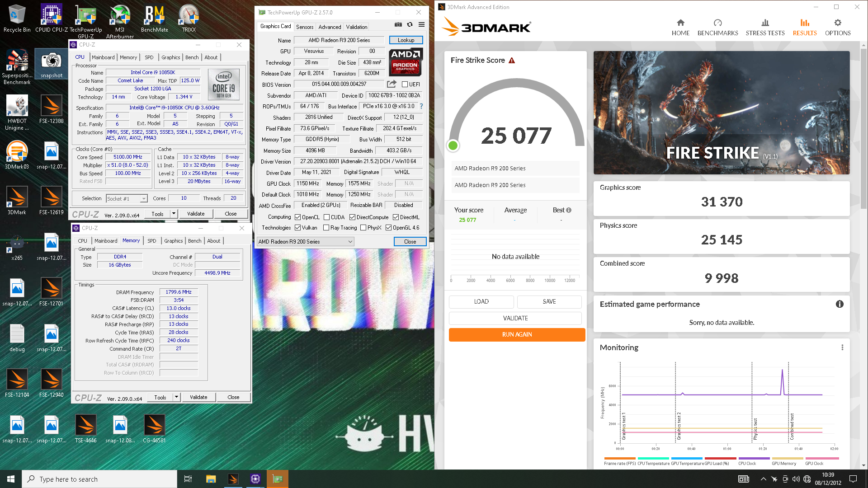Click RUN AGAIN in 3DMark
The width and height of the screenshot is (868, 488).
(x=517, y=335)
